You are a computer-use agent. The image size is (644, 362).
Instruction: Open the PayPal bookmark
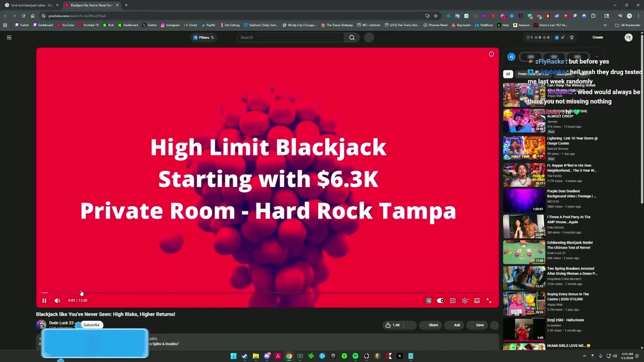coord(208,25)
